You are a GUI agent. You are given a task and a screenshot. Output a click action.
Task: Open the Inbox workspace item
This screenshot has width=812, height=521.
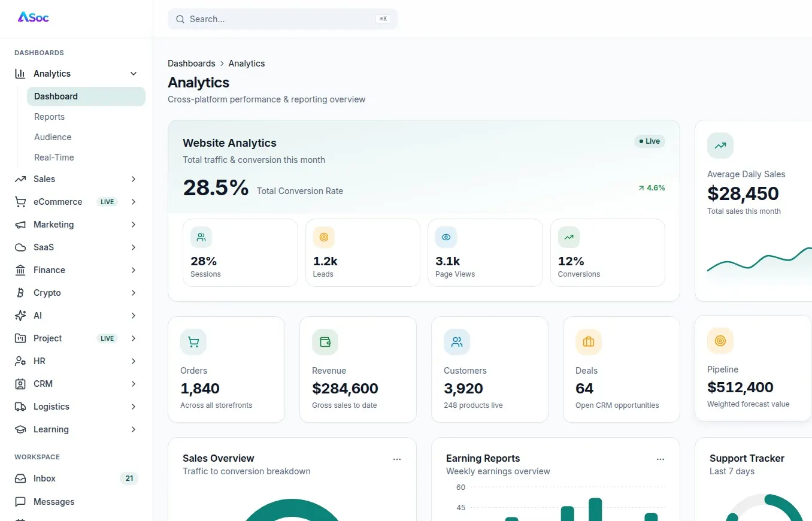point(77,478)
